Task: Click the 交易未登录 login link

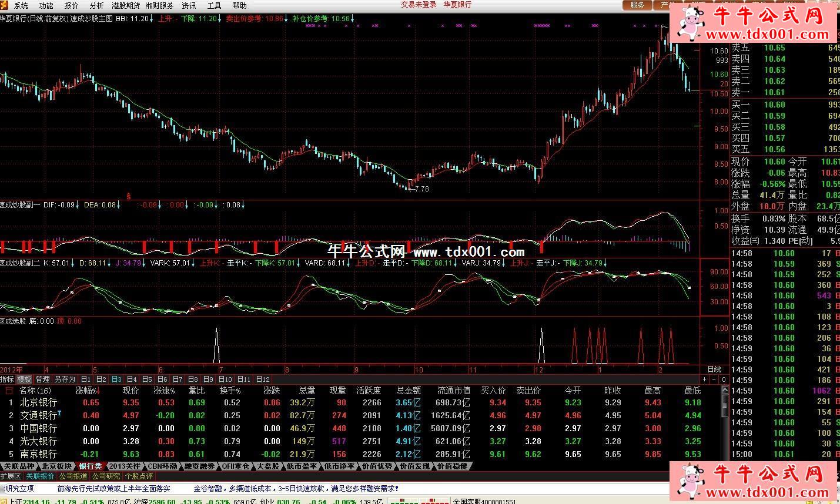Action: pyautogui.click(x=419, y=5)
